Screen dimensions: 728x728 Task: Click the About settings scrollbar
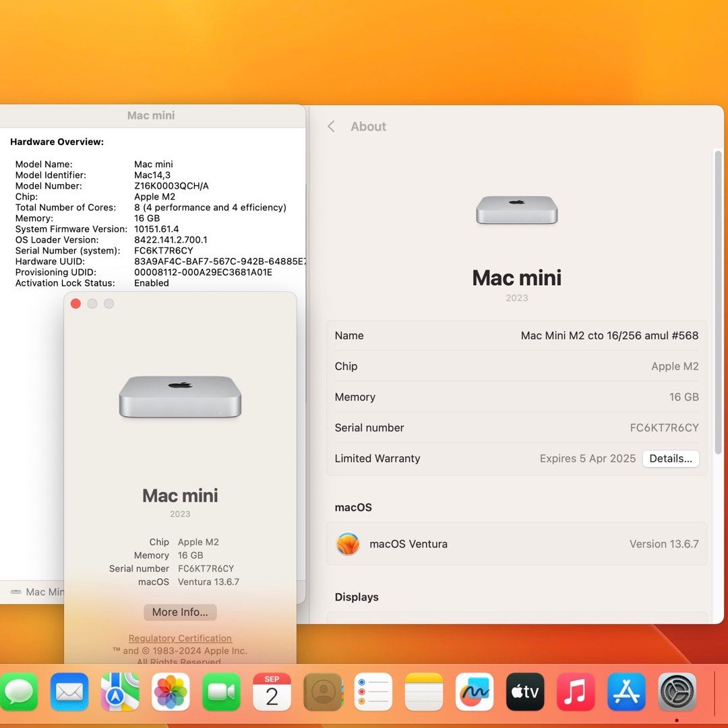718,302
